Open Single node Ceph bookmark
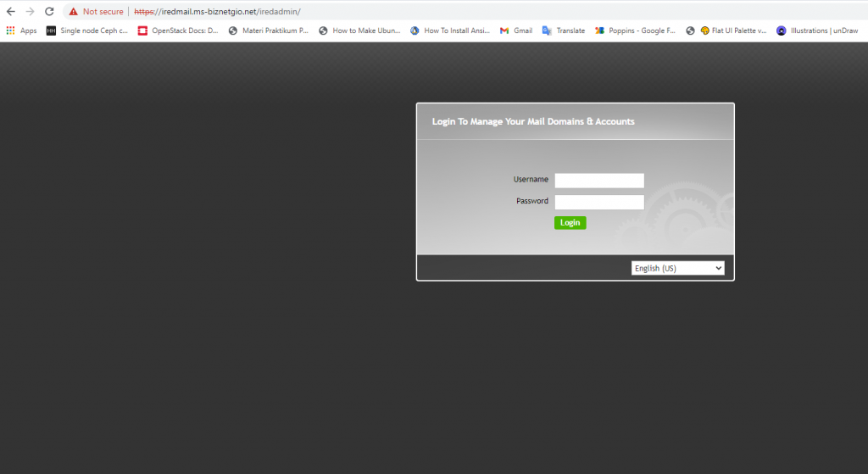The image size is (868, 474). (87, 31)
